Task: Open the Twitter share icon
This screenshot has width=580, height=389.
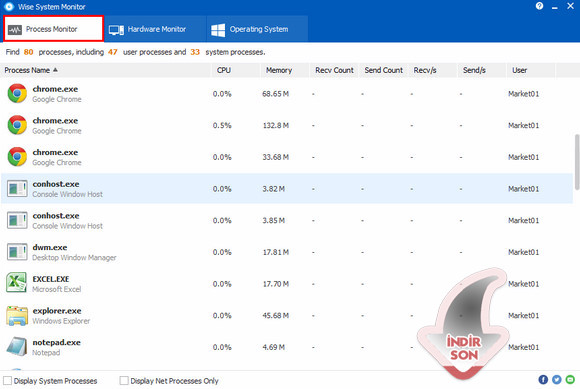Action: tap(557, 380)
